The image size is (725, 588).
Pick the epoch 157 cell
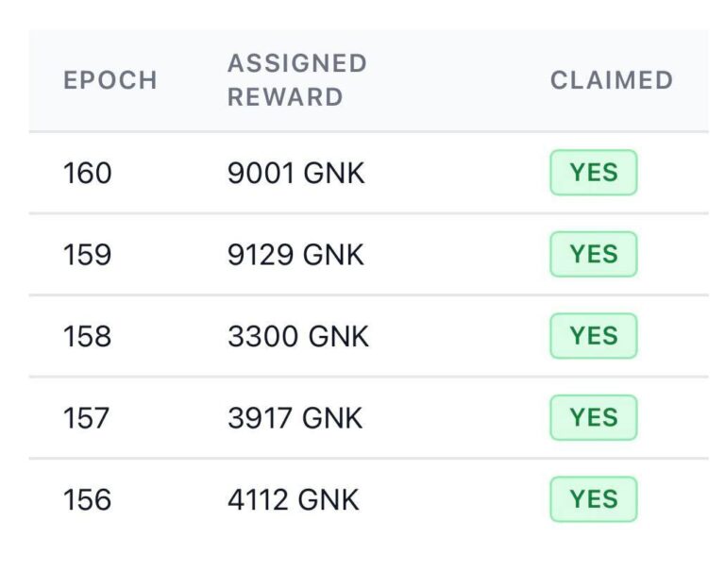[x=87, y=418]
